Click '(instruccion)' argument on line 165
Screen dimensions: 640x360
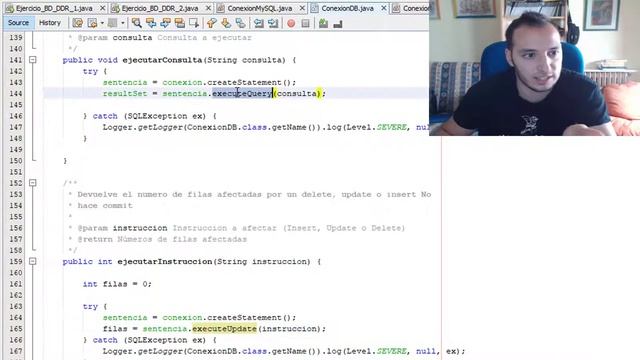click(x=290, y=329)
